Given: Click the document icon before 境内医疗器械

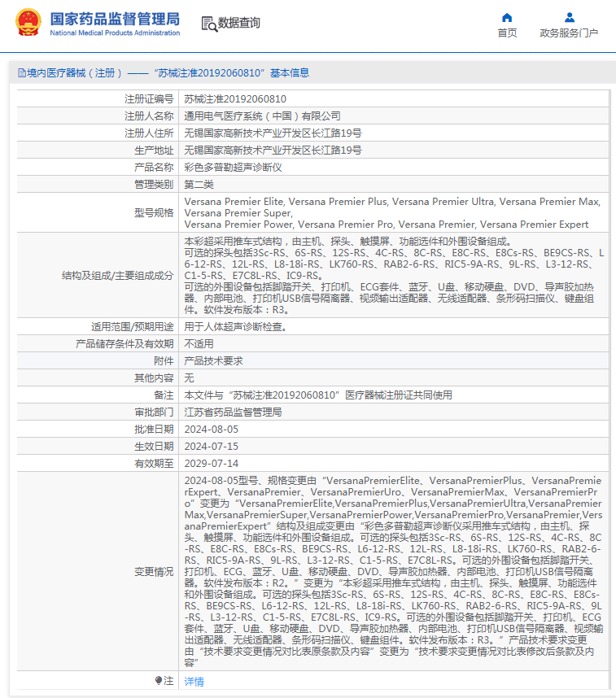Looking at the screenshot, I should [21, 72].
